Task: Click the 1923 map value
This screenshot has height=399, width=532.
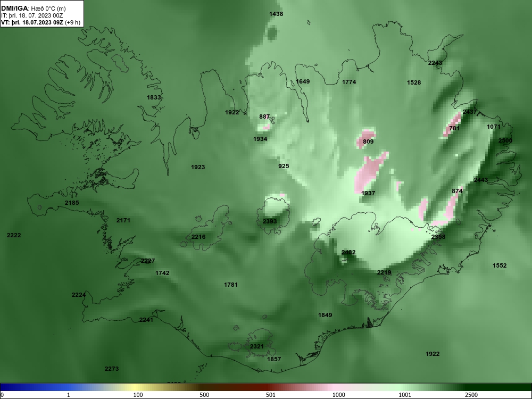Action: coord(198,167)
